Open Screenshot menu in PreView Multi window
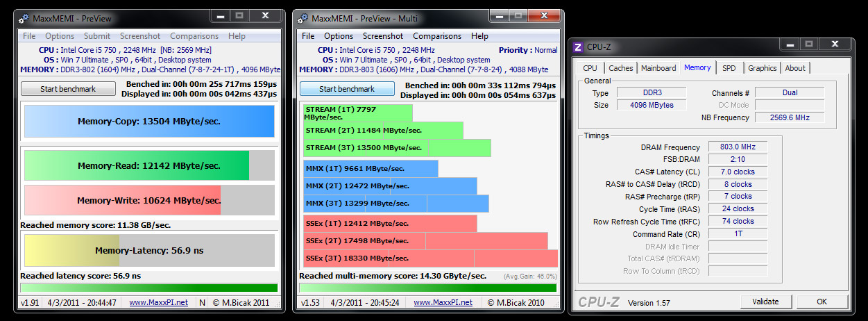The height and width of the screenshot is (321, 868). (x=383, y=36)
